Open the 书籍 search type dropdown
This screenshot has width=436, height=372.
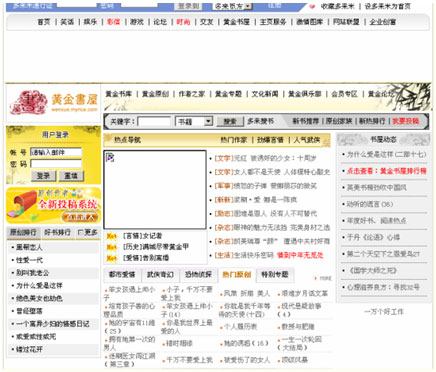tap(194, 121)
